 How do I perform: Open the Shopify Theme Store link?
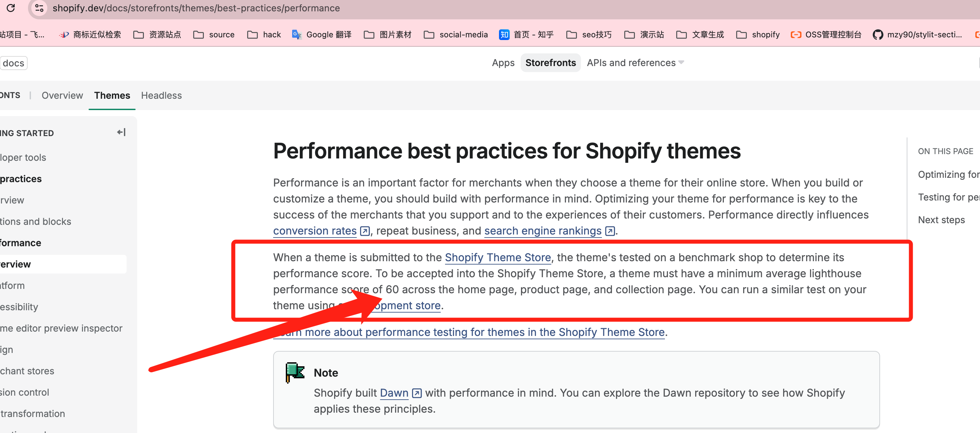coord(498,258)
